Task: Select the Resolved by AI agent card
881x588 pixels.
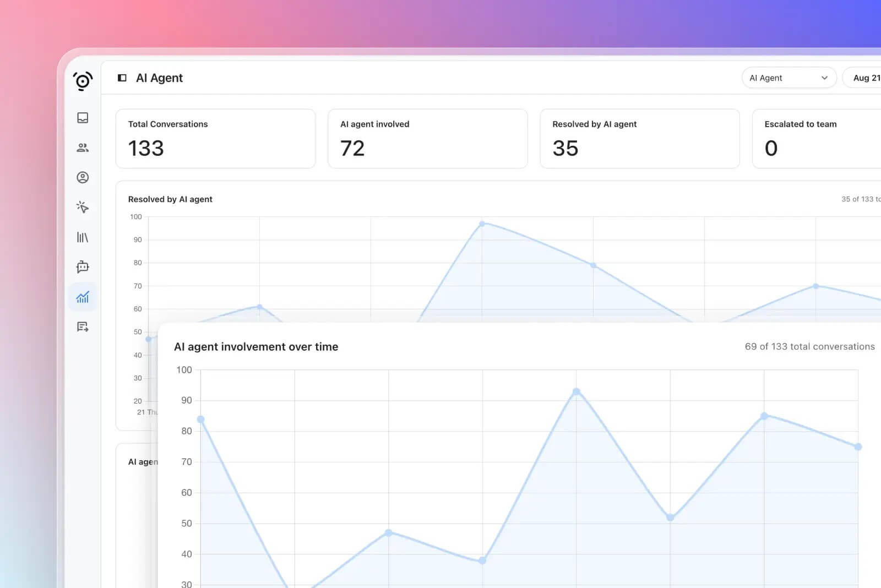Action: point(640,139)
